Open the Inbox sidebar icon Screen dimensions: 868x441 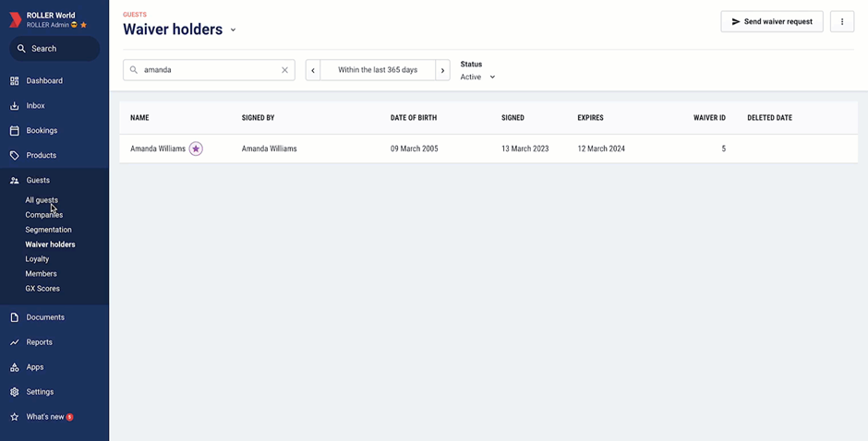(x=15, y=106)
